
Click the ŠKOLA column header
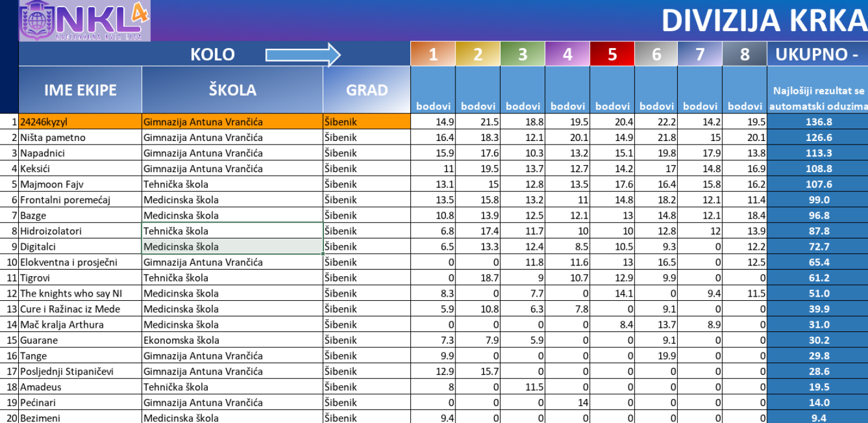click(x=232, y=90)
